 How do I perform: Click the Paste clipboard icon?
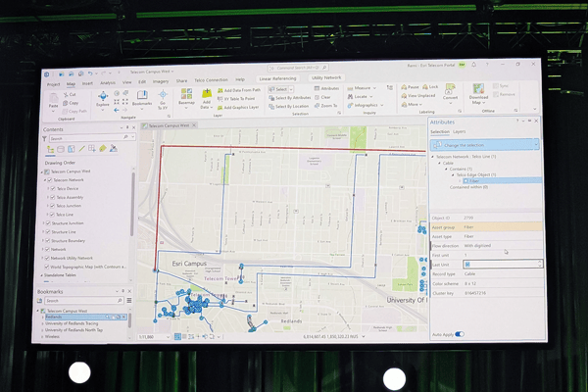tap(54, 98)
